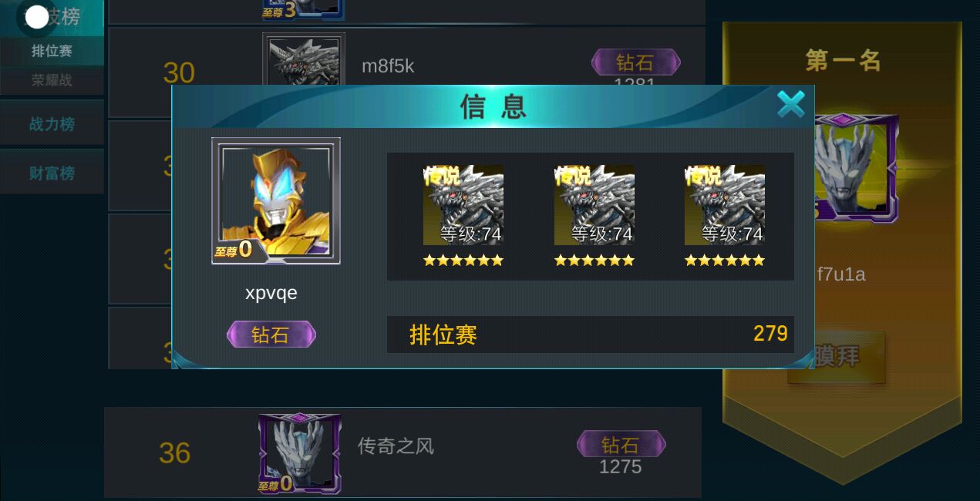
Task: Open the 财富榜 ranking
Action: coord(52,172)
